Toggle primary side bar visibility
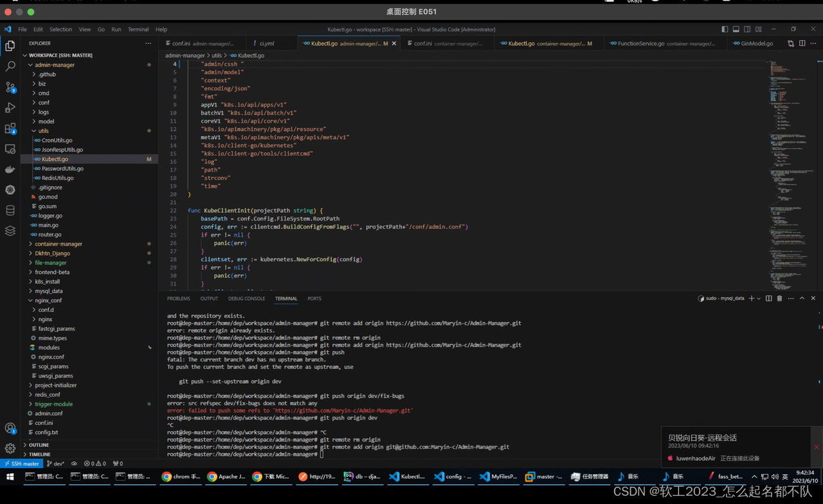Viewport: 823px width, 504px height. coord(725,29)
